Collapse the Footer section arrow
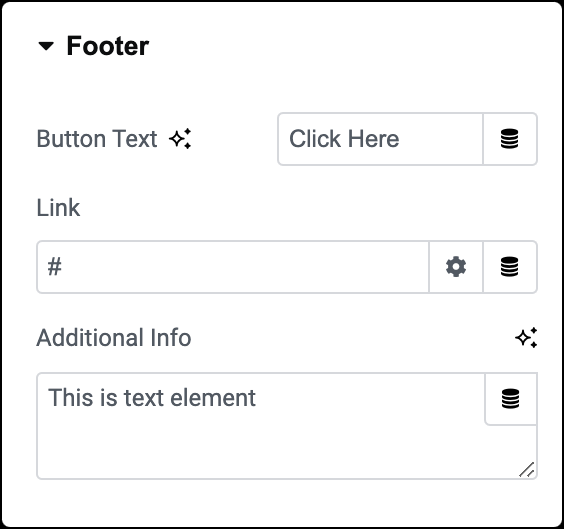Screen dimensions: 564x529 (46, 46)
